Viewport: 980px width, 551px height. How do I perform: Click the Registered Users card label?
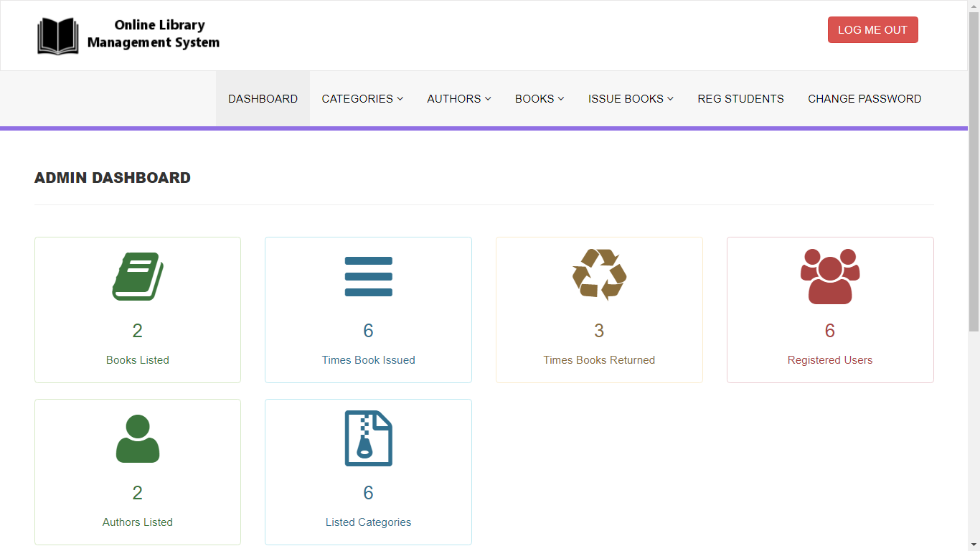[830, 359]
